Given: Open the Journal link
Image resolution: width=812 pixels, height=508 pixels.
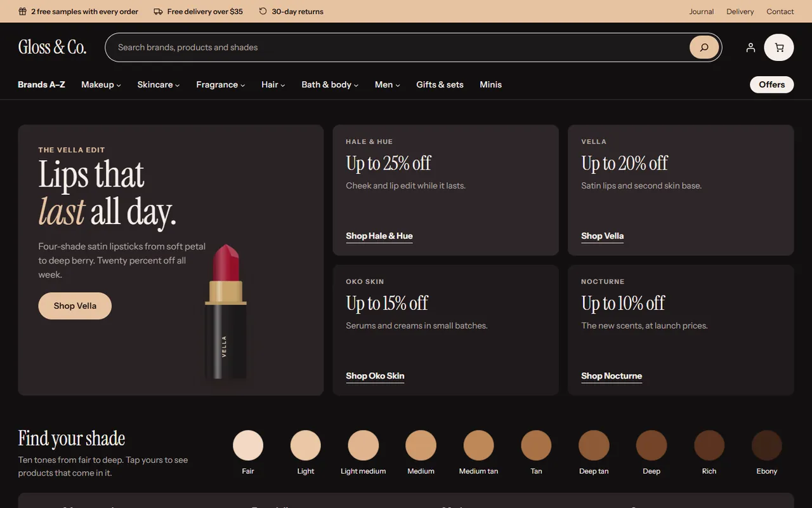Looking at the screenshot, I should coord(702,11).
